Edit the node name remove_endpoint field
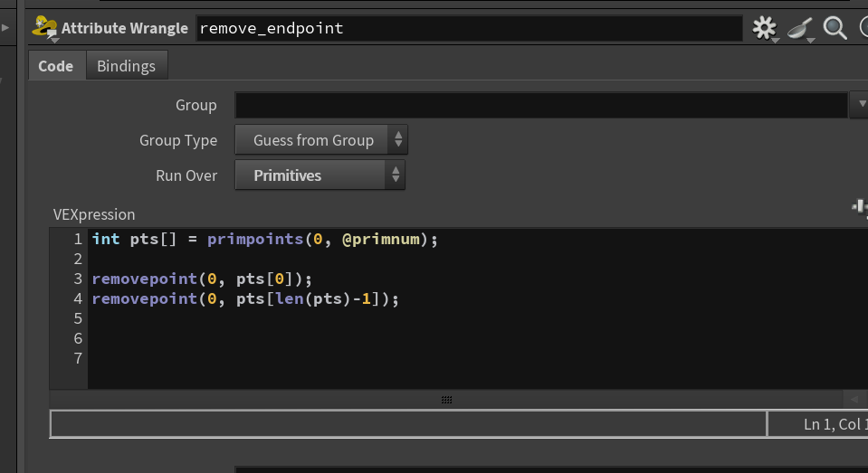 pos(470,28)
